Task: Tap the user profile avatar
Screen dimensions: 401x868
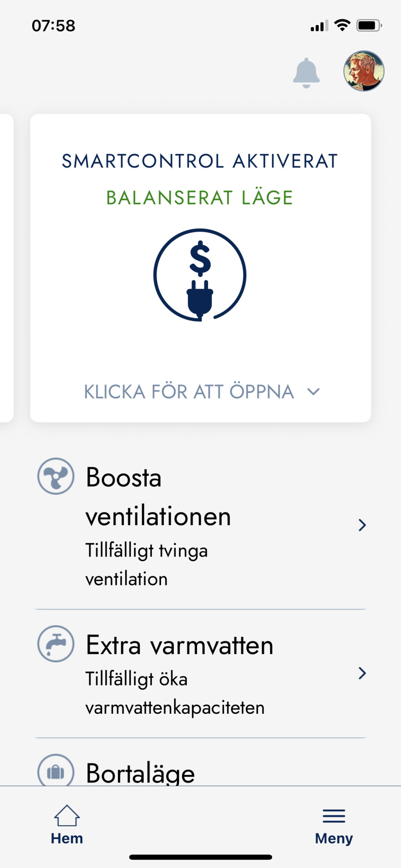Action: point(364,71)
